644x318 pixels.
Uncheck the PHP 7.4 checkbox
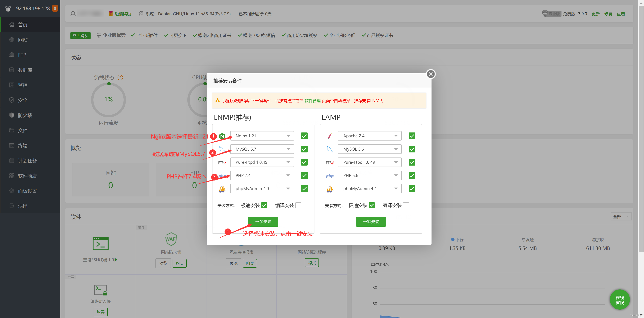(x=304, y=176)
